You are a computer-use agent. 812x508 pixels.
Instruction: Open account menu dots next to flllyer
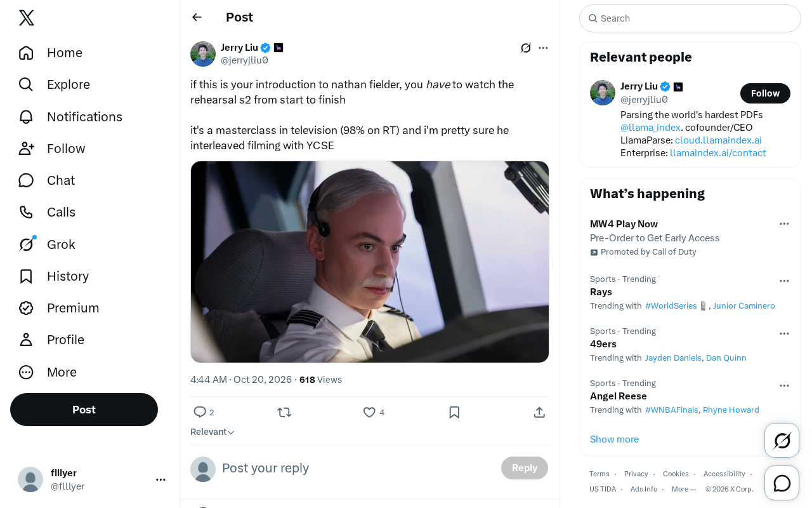coord(160,479)
